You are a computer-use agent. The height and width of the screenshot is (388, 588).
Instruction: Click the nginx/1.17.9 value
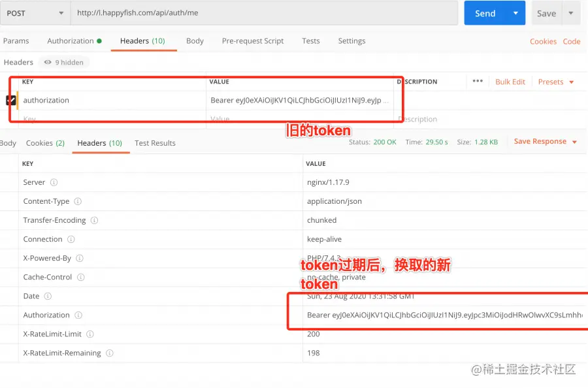[328, 182]
